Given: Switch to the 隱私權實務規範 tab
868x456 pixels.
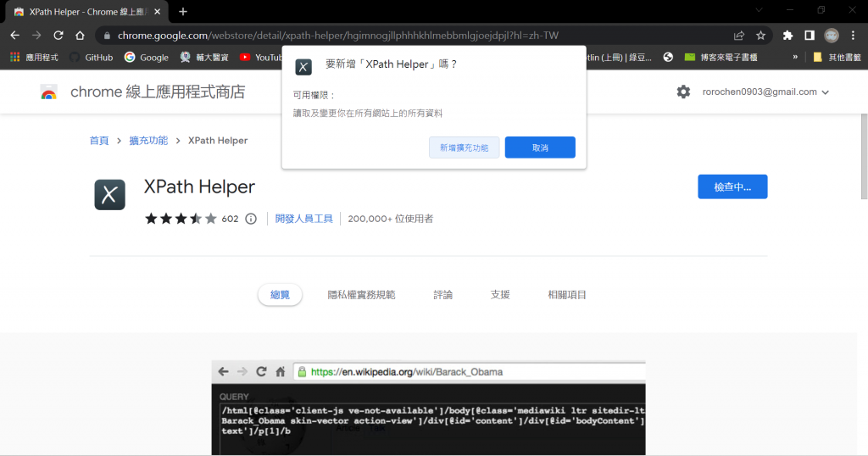Looking at the screenshot, I should tap(361, 295).
